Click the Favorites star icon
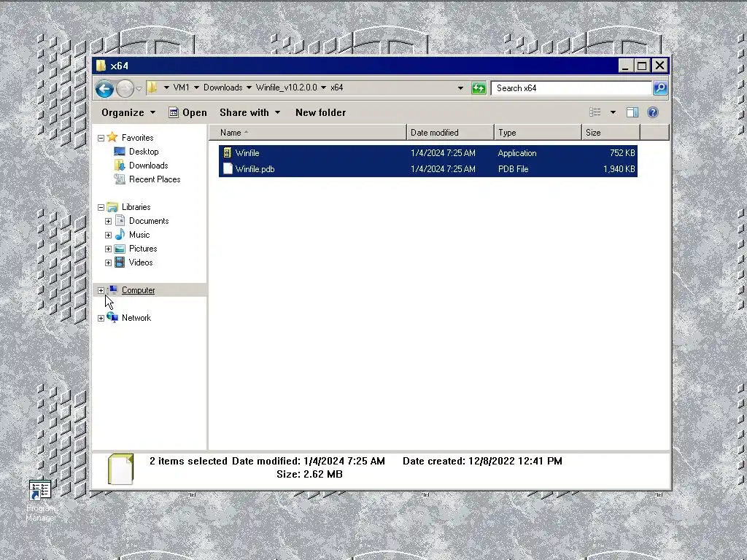 coord(112,137)
